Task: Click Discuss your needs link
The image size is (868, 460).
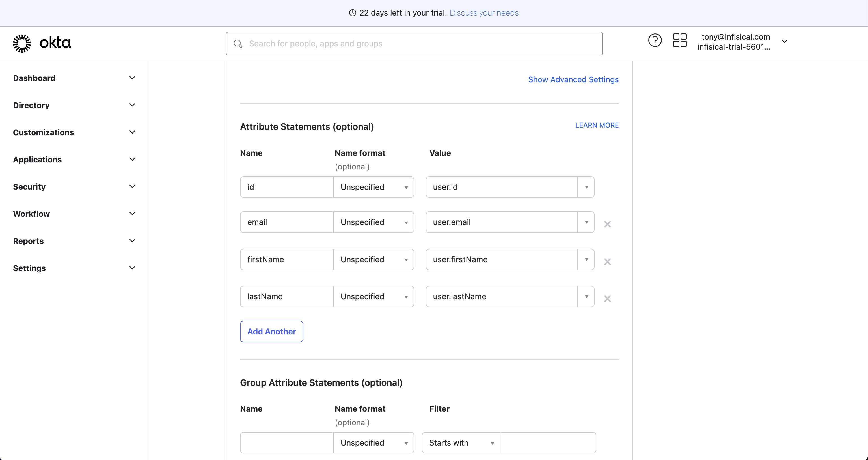Action: 484,13
